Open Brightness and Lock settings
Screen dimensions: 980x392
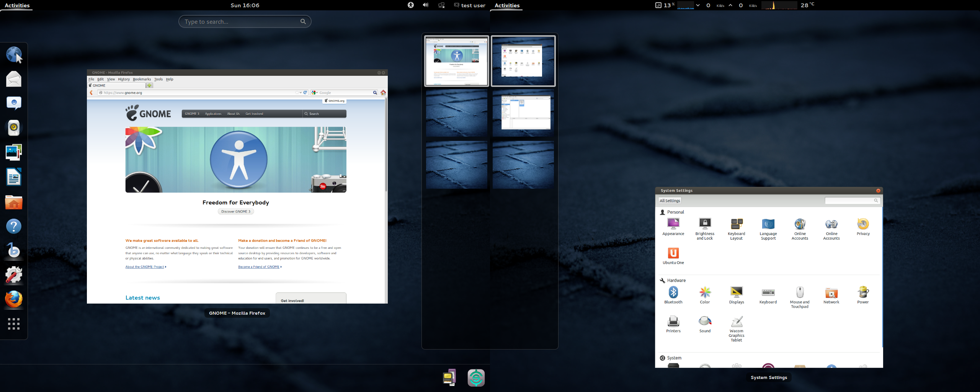pos(705,225)
